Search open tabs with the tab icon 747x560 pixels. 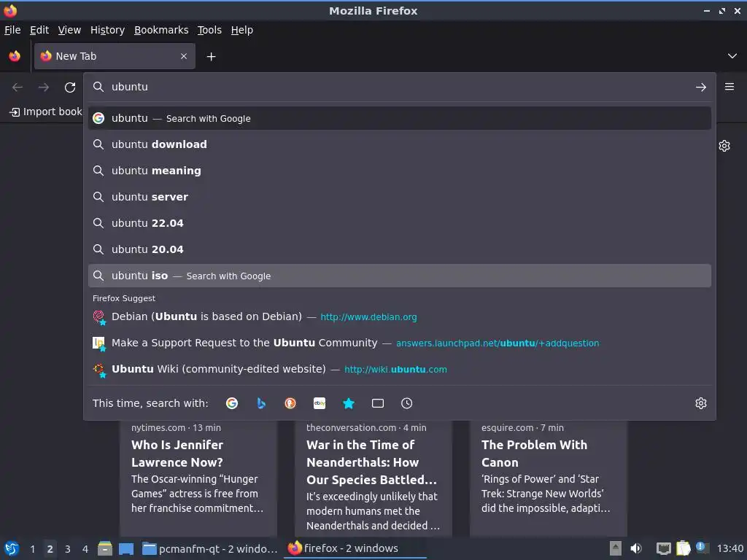(x=378, y=403)
